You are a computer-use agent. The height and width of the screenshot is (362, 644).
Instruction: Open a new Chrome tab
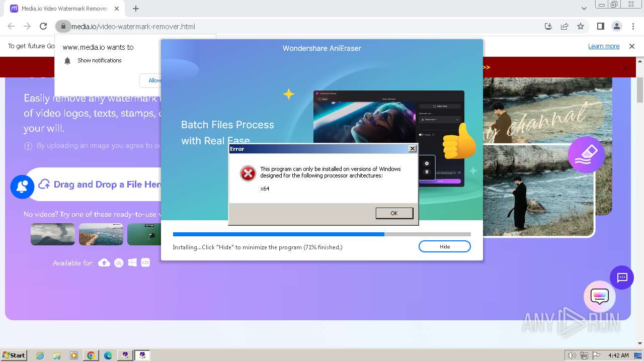[x=136, y=9]
